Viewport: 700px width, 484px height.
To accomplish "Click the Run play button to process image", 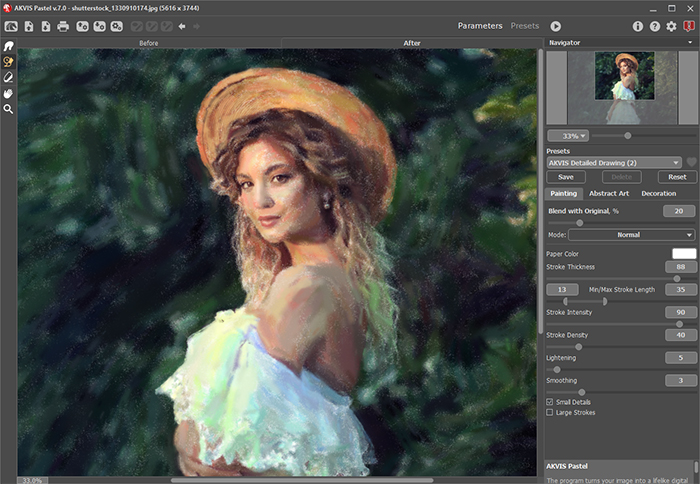I will tap(556, 26).
